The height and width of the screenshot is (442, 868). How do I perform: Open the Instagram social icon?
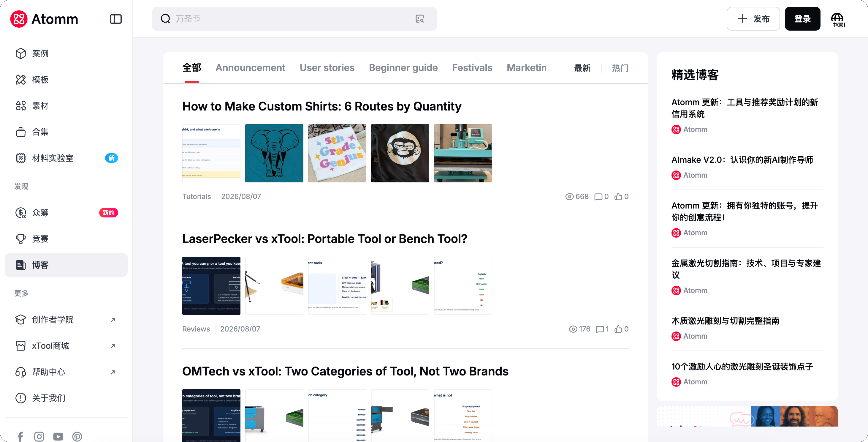[39, 437]
